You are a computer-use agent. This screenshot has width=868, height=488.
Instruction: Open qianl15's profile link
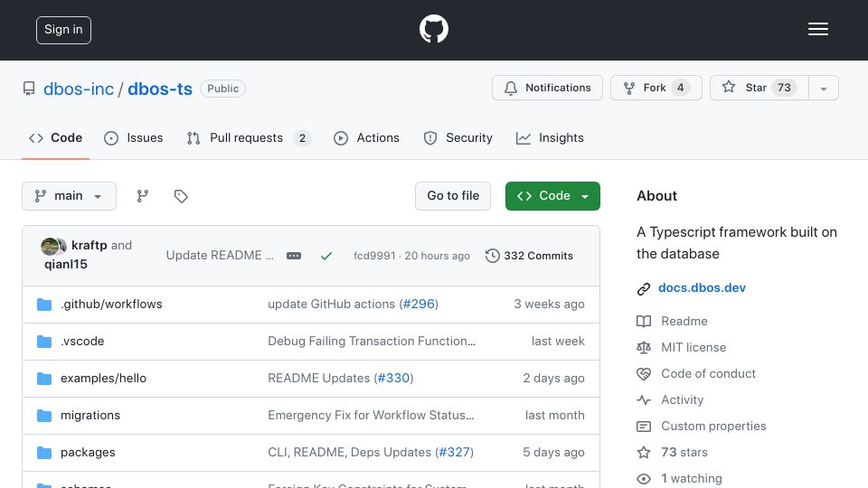point(66,264)
